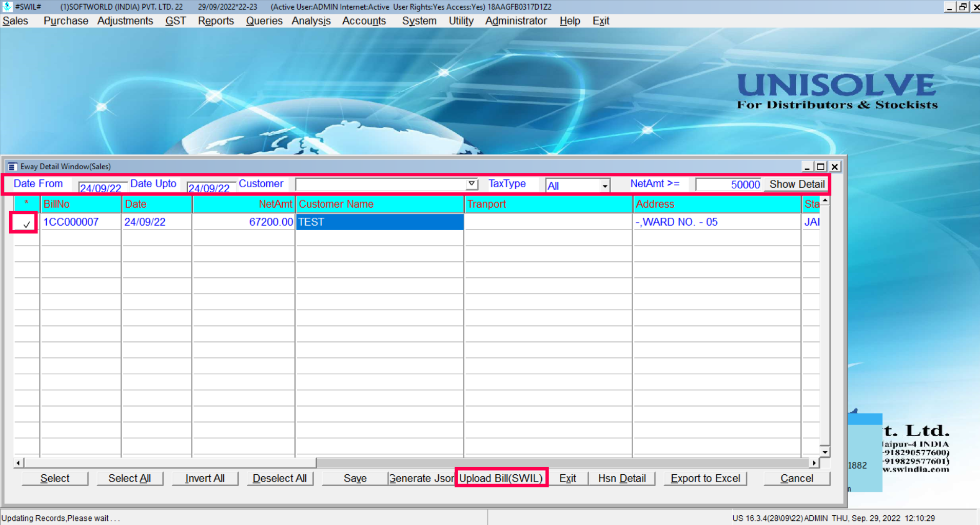
Task: Click the Select All button
Action: (x=130, y=478)
